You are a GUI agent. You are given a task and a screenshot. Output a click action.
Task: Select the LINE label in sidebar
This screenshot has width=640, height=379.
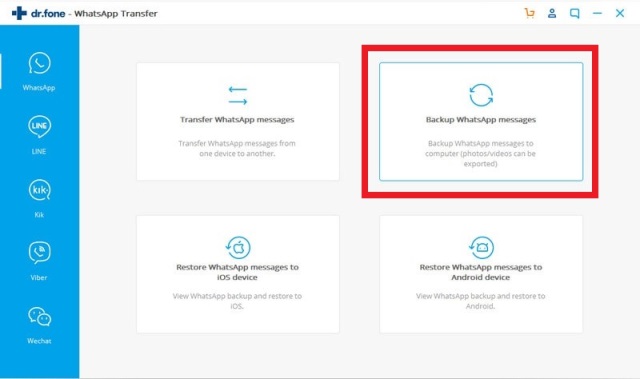[x=39, y=151]
